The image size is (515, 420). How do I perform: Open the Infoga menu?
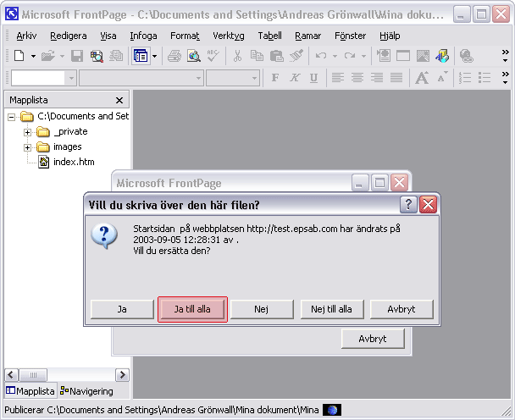[x=143, y=36]
